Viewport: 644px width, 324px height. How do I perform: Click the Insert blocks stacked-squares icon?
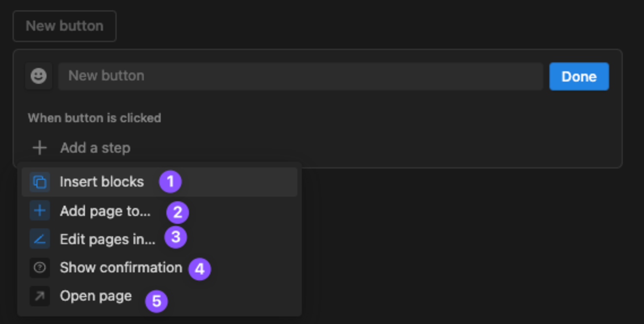(40, 182)
